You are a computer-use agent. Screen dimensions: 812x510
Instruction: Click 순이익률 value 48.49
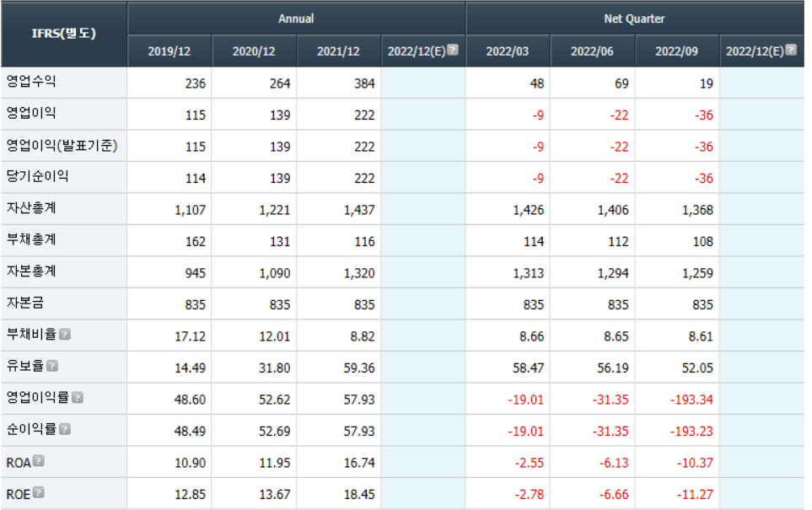click(x=190, y=431)
